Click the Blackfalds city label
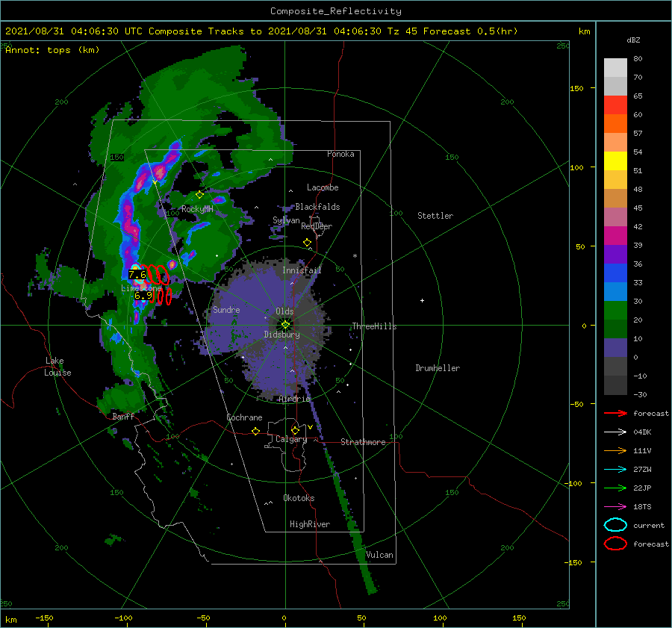 317,207
